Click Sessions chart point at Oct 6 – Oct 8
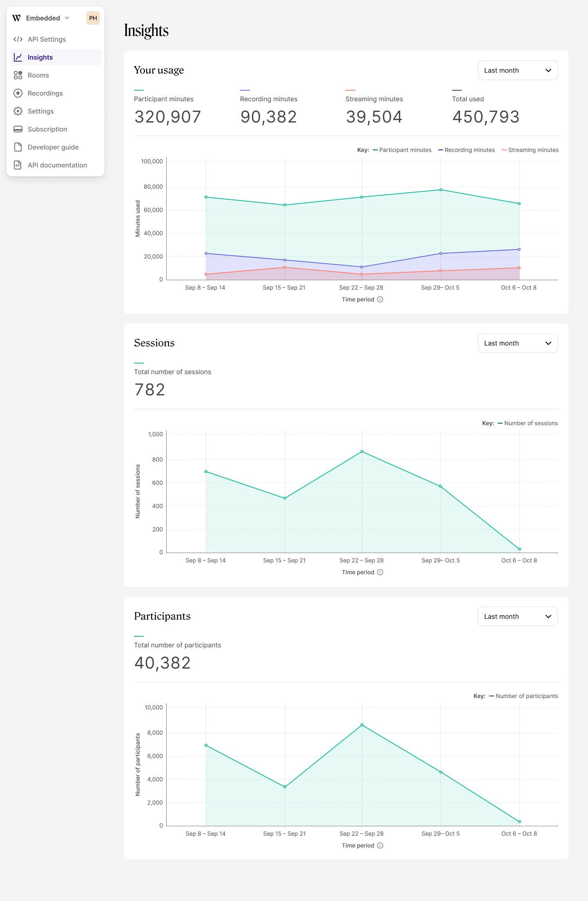 click(519, 549)
